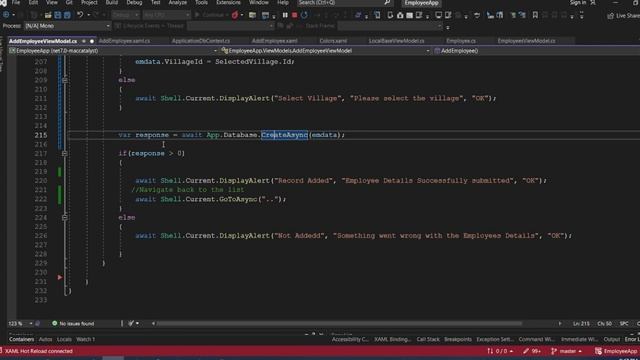
Task: Open the master branch dropdown
Action: coord(567,351)
